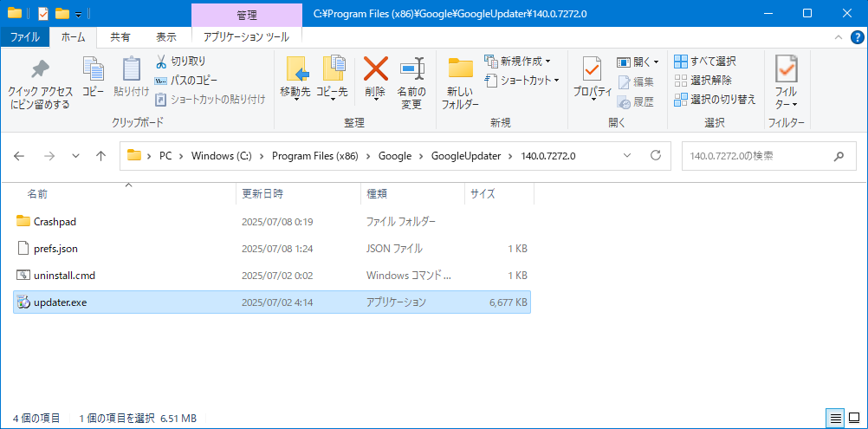Go back with the left arrow

click(x=19, y=156)
